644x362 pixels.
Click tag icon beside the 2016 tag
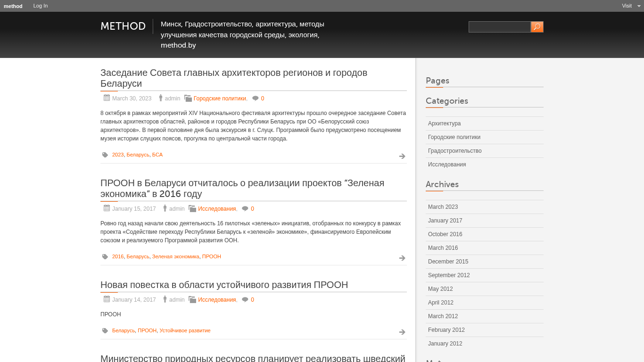click(105, 256)
